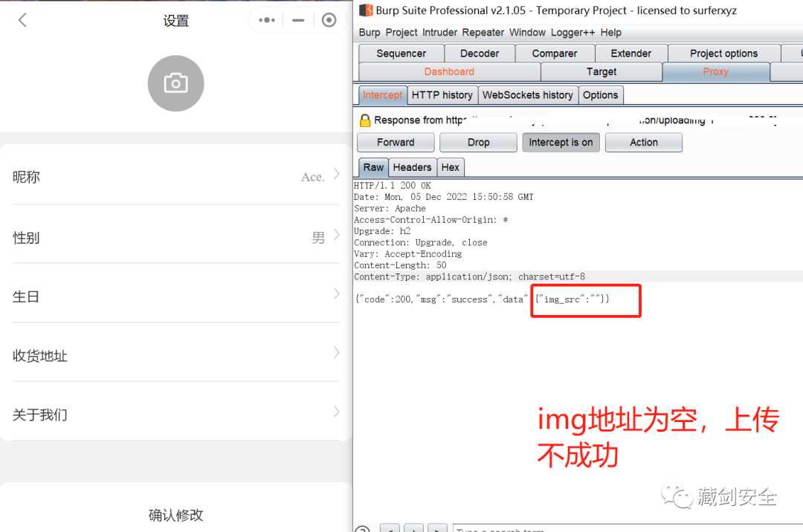This screenshot has height=532, width=803.
Task: Open the Logger++ menu
Action: pos(573,32)
